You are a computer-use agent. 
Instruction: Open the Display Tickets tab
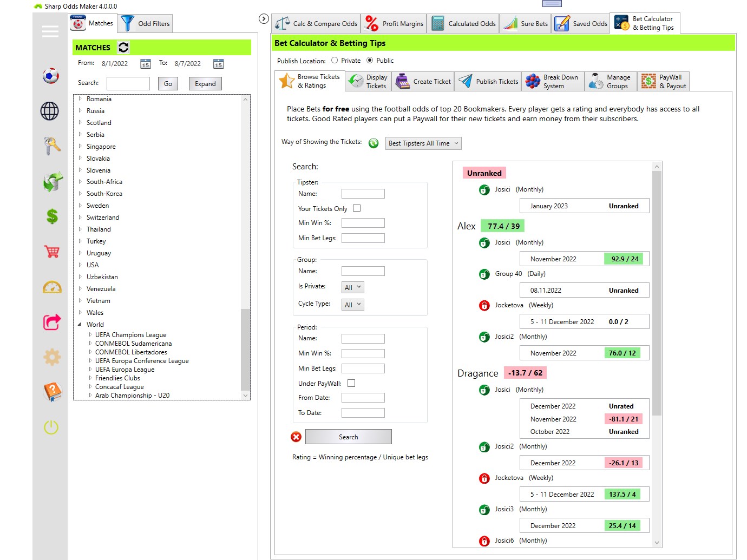[x=368, y=82]
